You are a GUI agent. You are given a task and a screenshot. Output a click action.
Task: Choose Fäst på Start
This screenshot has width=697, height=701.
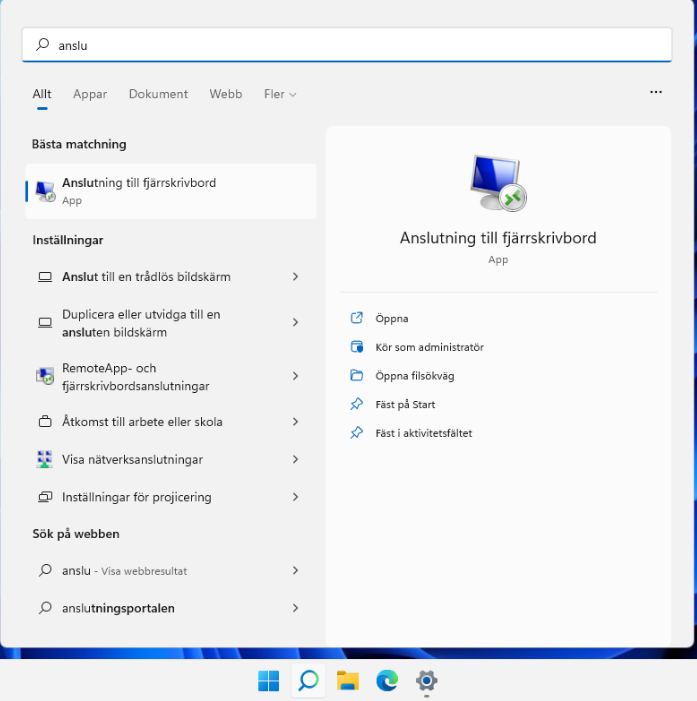click(405, 404)
